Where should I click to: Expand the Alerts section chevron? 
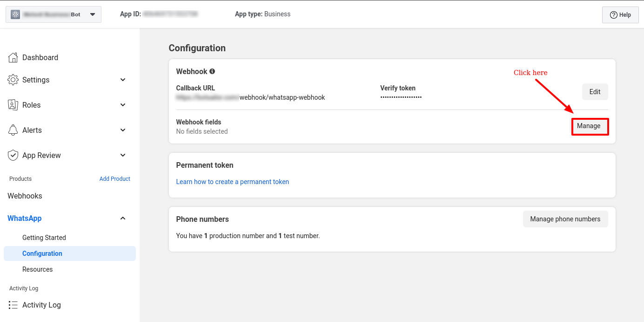pyautogui.click(x=123, y=130)
